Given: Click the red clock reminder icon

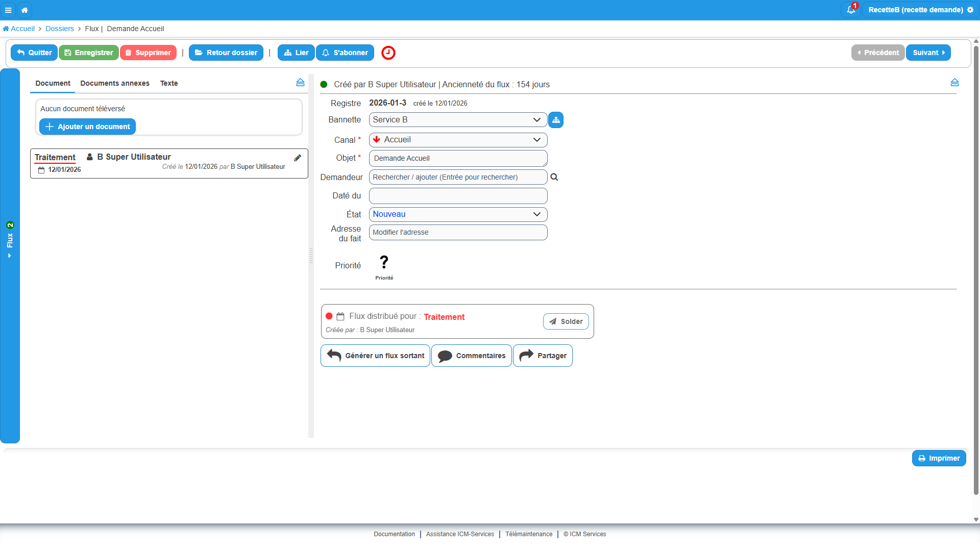Looking at the screenshot, I should pos(388,53).
